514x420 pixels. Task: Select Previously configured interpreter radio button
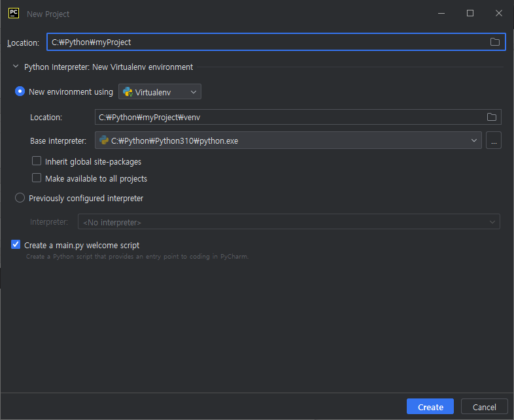coord(20,198)
